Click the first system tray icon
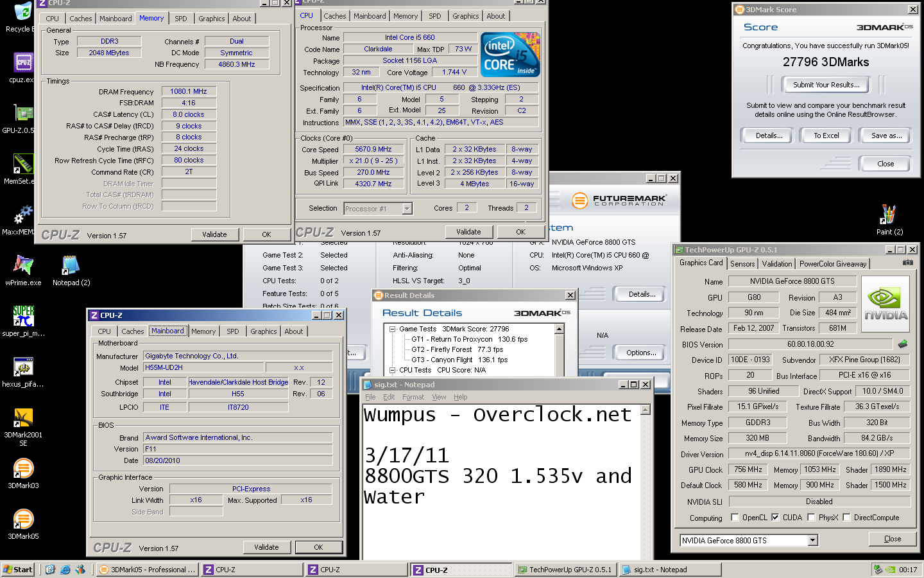The image size is (924, 578). coord(878,570)
